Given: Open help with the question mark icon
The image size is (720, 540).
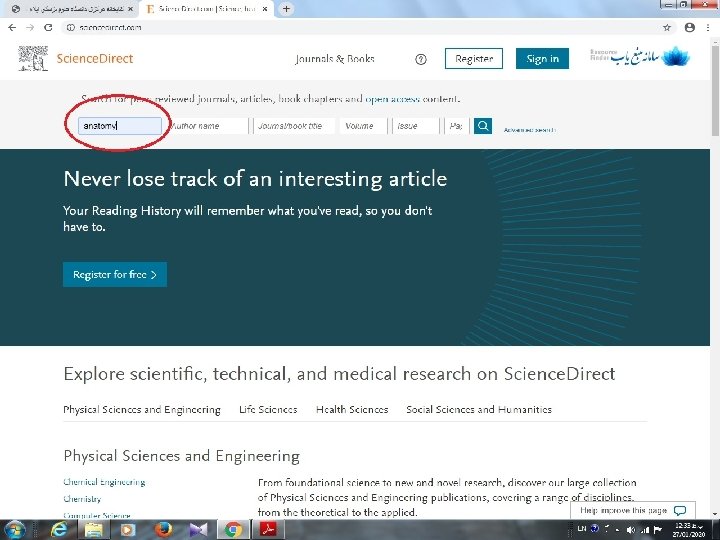Looking at the screenshot, I should click(x=421, y=59).
